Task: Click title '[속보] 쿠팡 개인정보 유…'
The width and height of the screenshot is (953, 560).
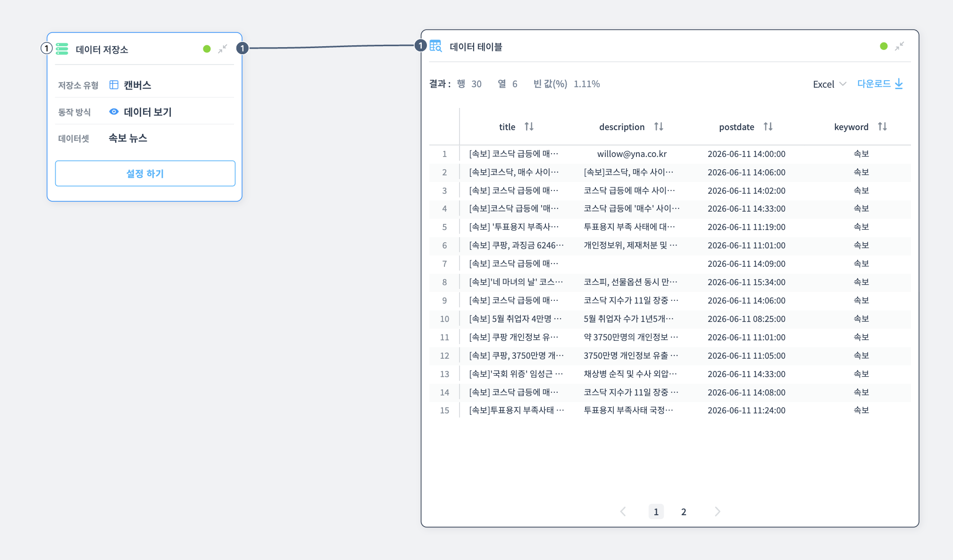Action: point(514,337)
